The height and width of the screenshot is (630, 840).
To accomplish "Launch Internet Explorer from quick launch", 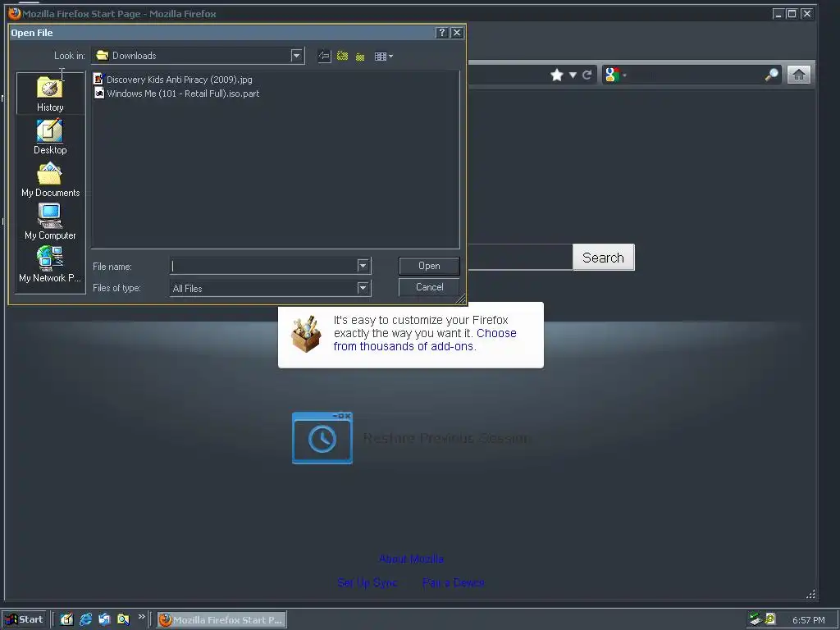I will coord(85,619).
